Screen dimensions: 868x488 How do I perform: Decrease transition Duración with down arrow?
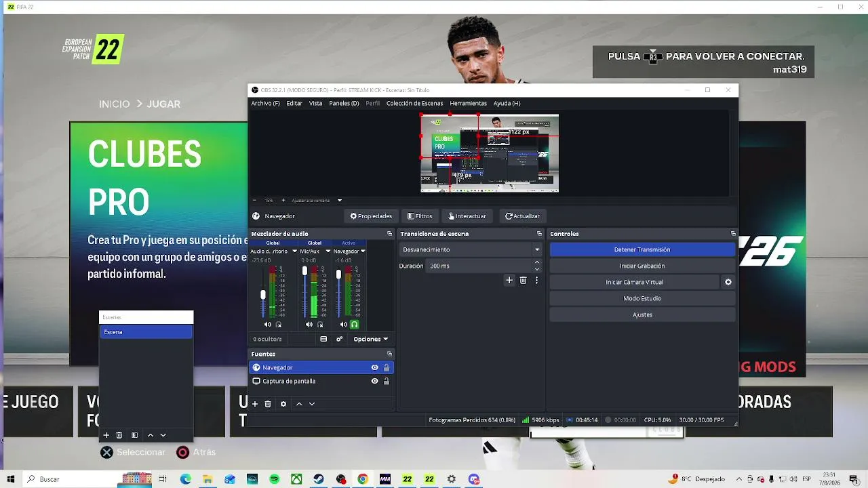coord(537,269)
